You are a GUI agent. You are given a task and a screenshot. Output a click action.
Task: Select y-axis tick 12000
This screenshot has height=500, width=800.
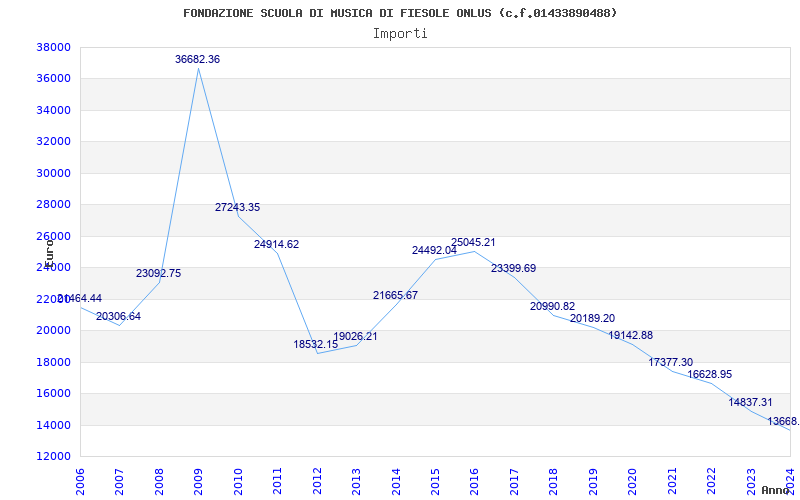coord(53,457)
